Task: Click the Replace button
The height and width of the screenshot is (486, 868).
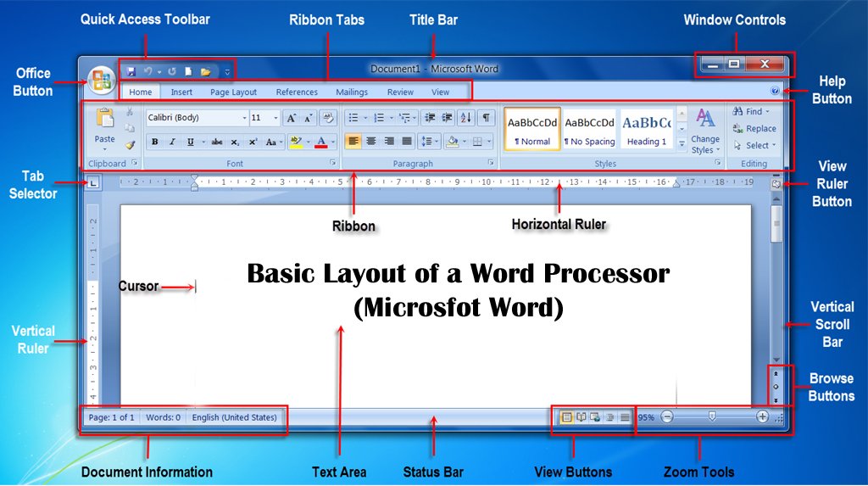Action: 754,129
